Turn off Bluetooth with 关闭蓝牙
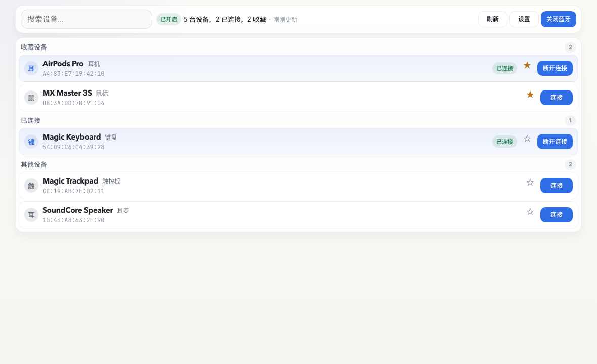Screen dimensions: 597x364 coord(558,19)
